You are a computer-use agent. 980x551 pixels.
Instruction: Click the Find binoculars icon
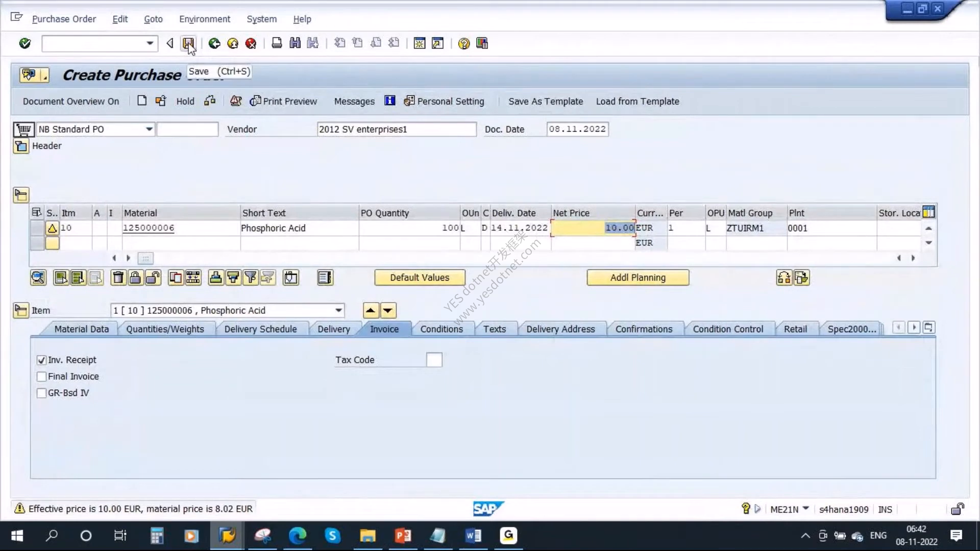click(295, 43)
